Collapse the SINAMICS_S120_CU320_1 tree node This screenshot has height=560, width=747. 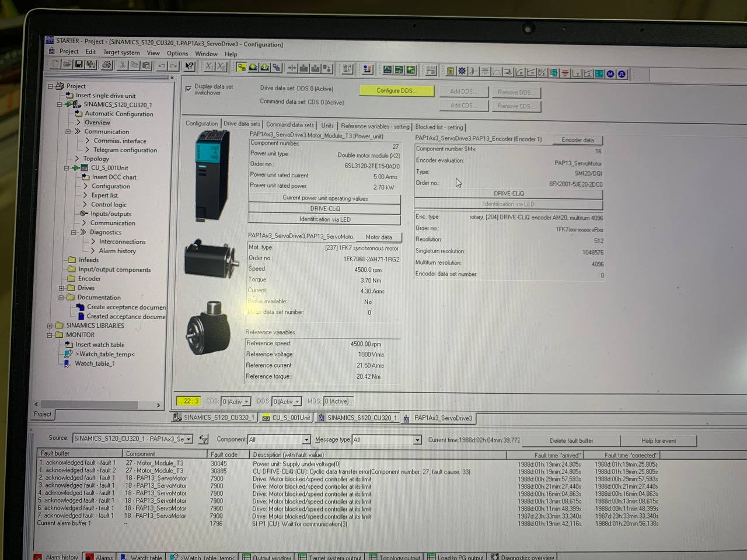pos(59,104)
